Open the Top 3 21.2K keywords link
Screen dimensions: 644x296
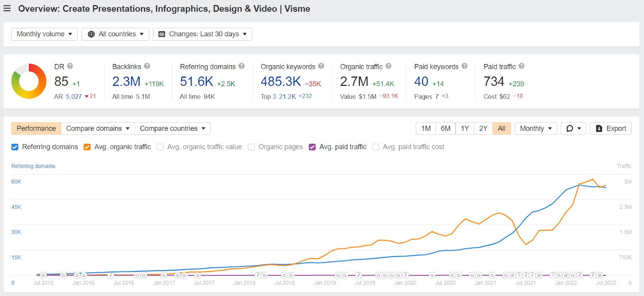pyautogui.click(x=287, y=97)
